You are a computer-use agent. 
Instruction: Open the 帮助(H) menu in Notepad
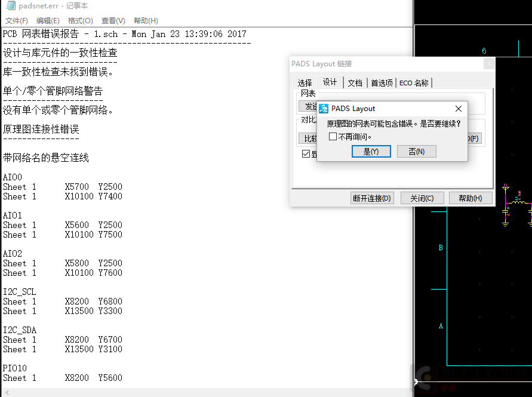tap(146, 21)
